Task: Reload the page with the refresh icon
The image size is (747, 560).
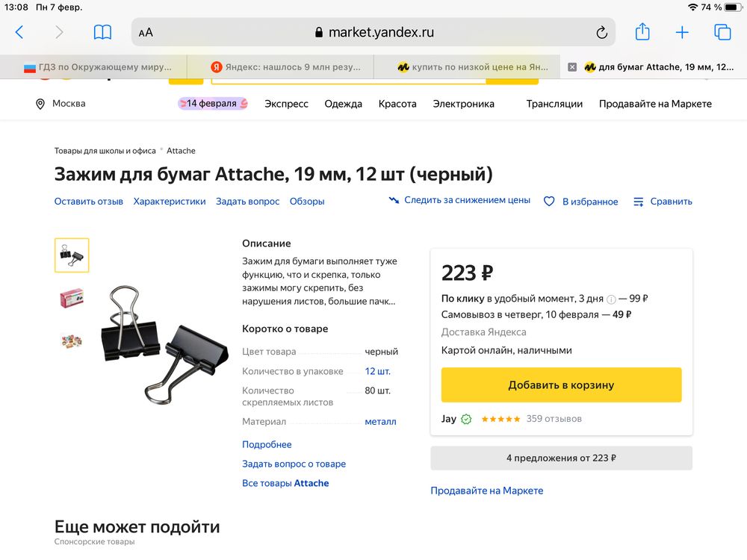Action: 601,32
